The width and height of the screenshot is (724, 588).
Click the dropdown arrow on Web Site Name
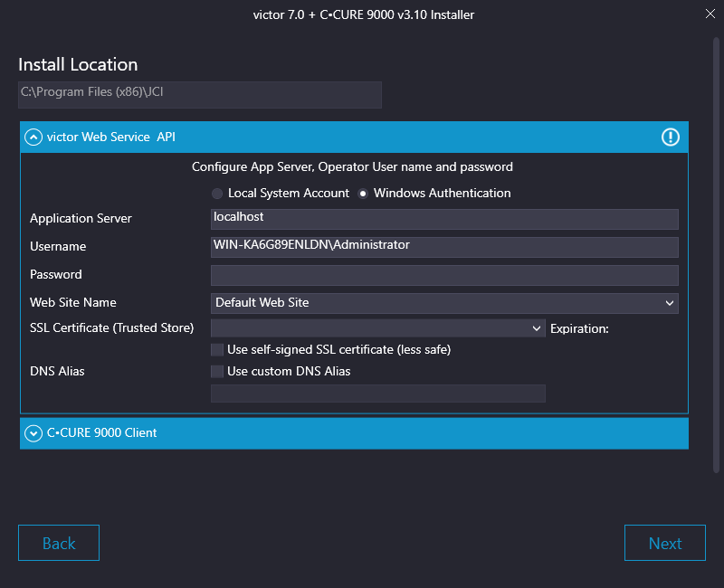pos(670,302)
